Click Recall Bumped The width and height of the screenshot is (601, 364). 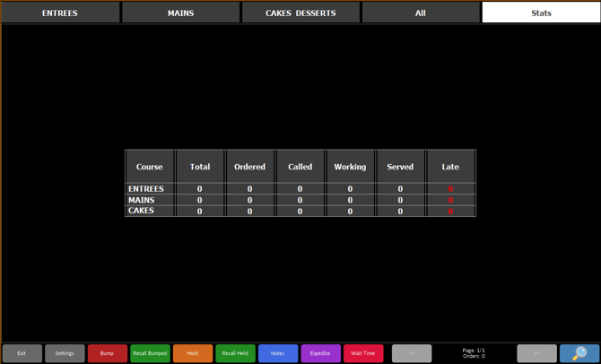pyautogui.click(x=151, y=353)
